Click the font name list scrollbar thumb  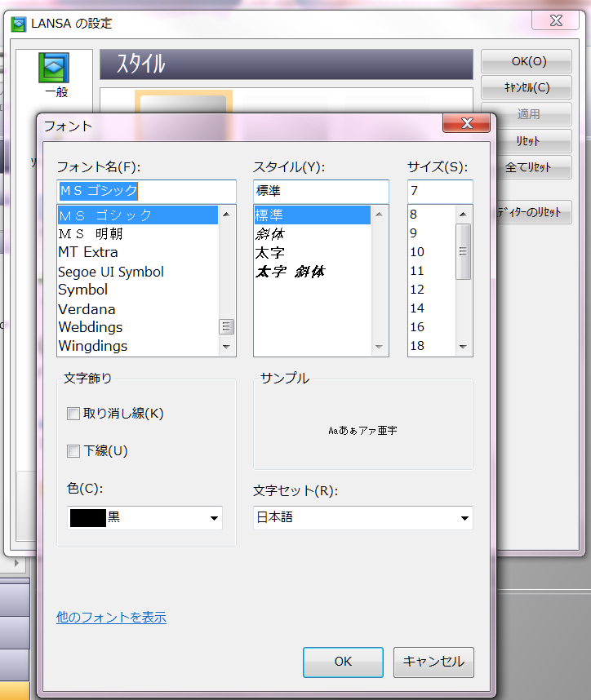(x=226, y=327)
